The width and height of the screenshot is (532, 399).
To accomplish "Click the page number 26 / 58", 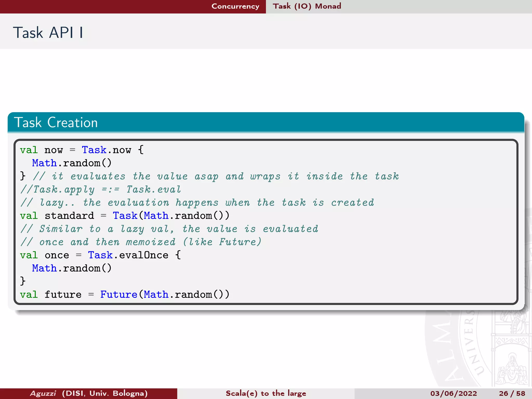I will (x=512, y=393).
